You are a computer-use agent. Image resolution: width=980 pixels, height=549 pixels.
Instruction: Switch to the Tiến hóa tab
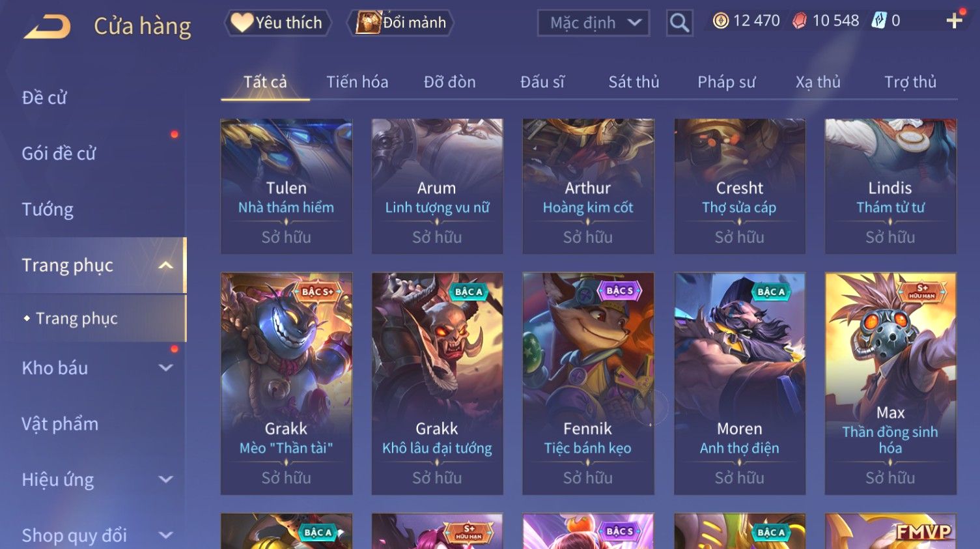[x=357, y=82]
